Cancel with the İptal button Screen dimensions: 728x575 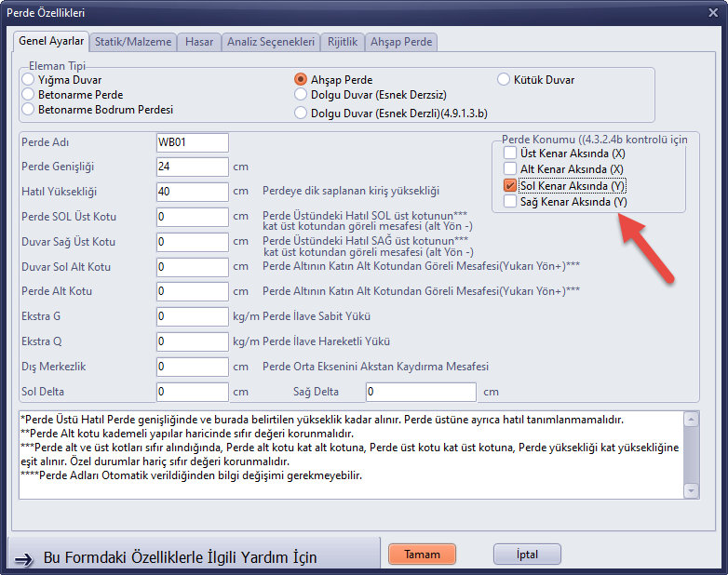click(528, 555)
